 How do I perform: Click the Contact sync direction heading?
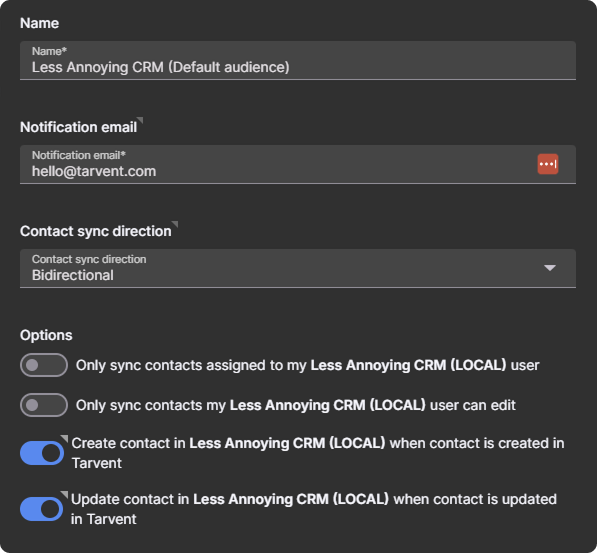click(x=96, y=231)
